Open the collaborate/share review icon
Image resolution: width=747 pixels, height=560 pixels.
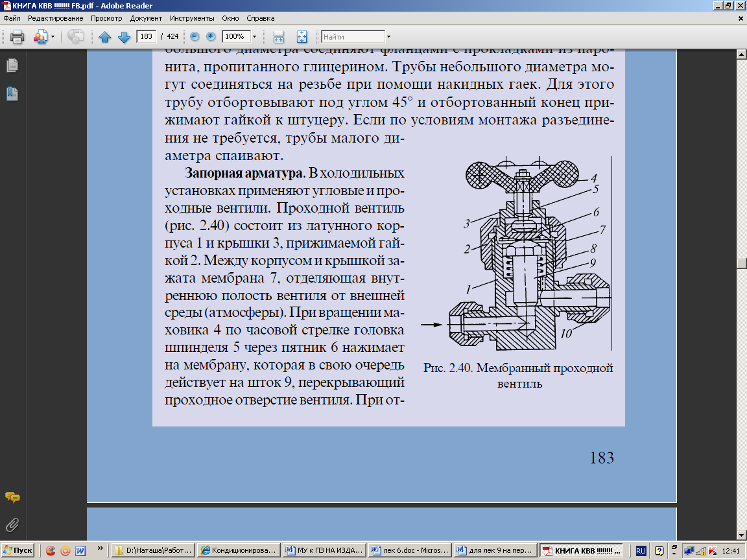[x=40, y=37]
